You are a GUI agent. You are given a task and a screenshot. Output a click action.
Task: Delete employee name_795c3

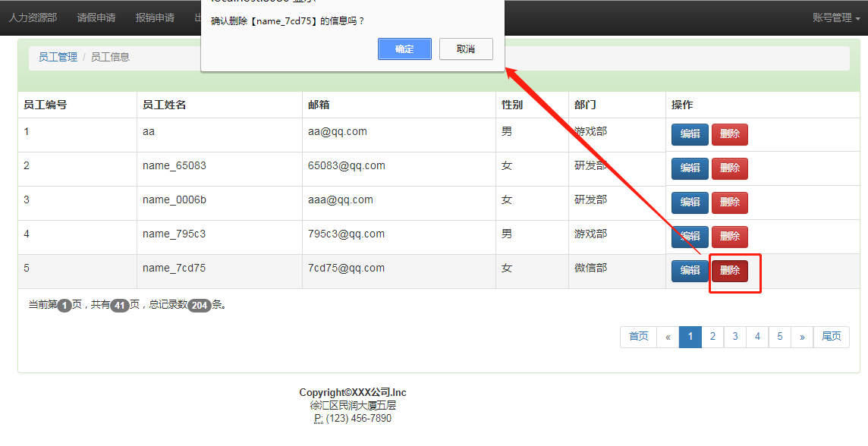[729, 237]
